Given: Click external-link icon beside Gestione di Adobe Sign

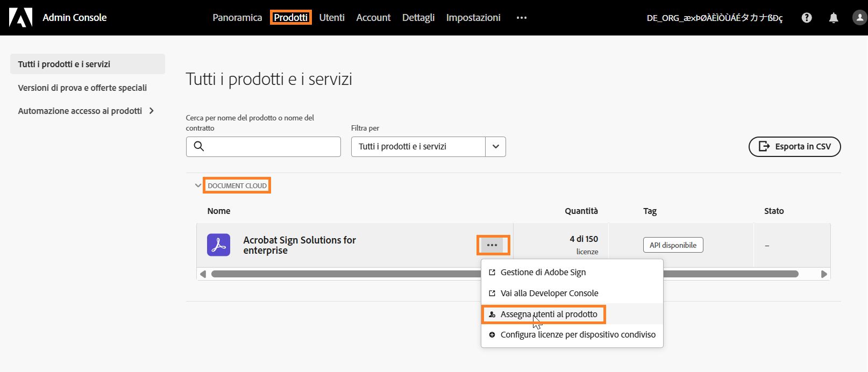Looking at the screenshot, I should pos(492,273).
